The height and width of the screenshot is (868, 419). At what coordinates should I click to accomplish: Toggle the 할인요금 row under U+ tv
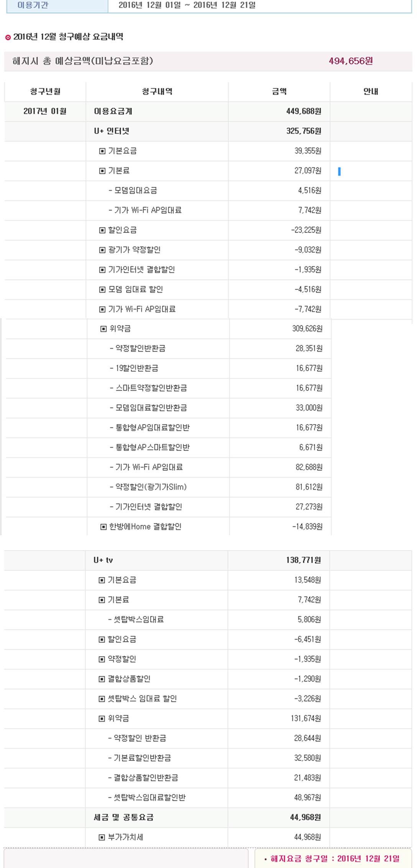102,639
